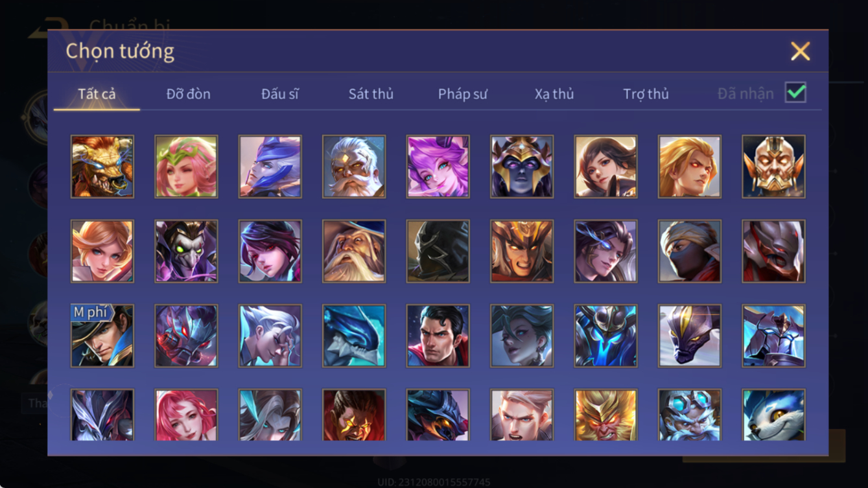Show the Pháp sư heroes tab

coord(462,94)
